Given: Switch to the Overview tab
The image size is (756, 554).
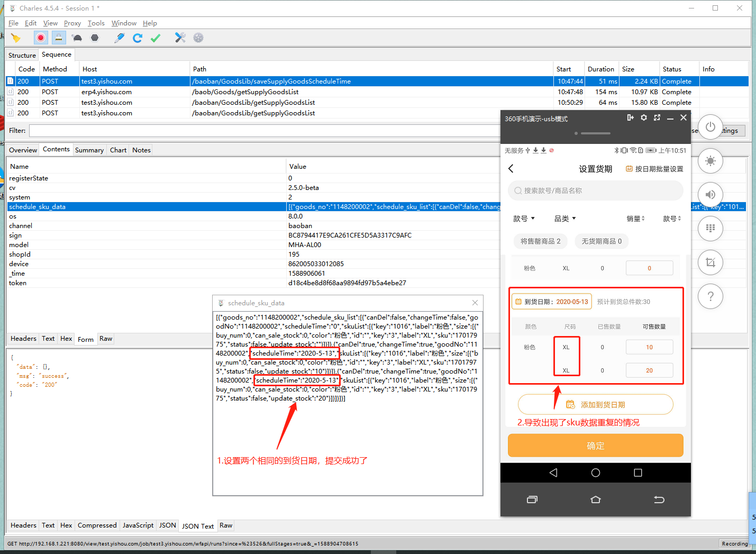Looking at the screenshot, I should pos(23,150).
